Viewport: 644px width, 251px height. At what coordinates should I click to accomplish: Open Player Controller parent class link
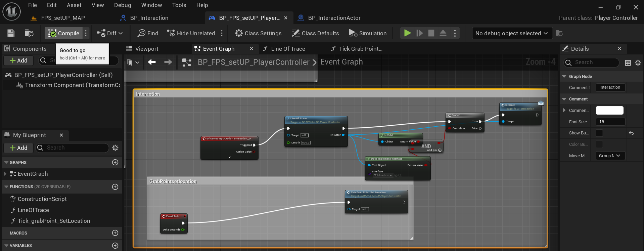616,18
